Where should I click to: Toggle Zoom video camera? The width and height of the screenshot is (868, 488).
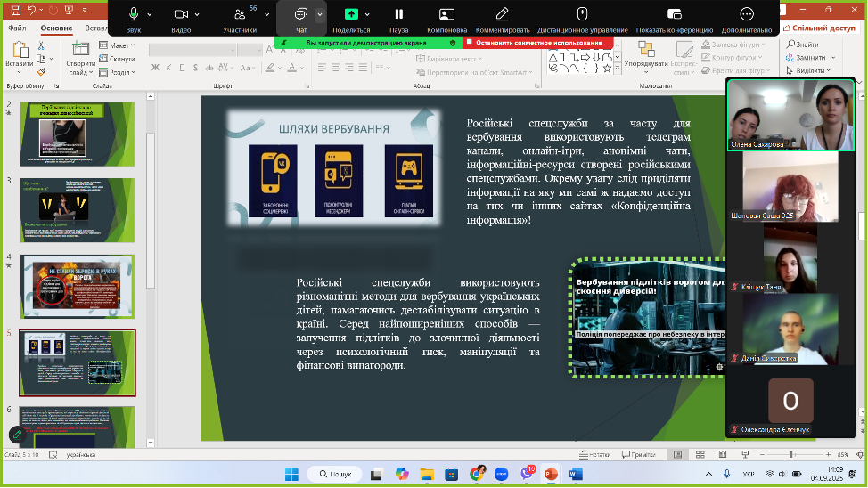pyautogui.click(x=181, y=15)
